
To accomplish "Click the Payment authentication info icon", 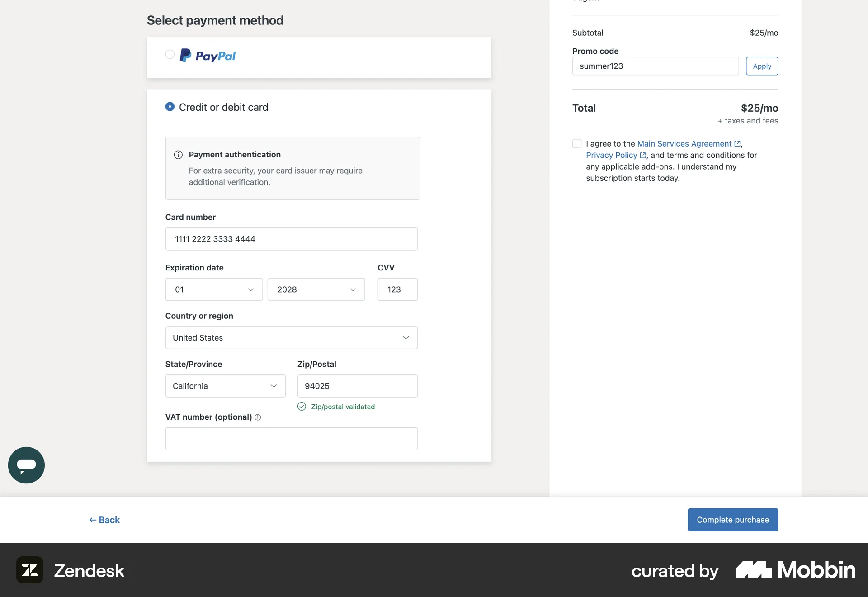I will point(178,155).
